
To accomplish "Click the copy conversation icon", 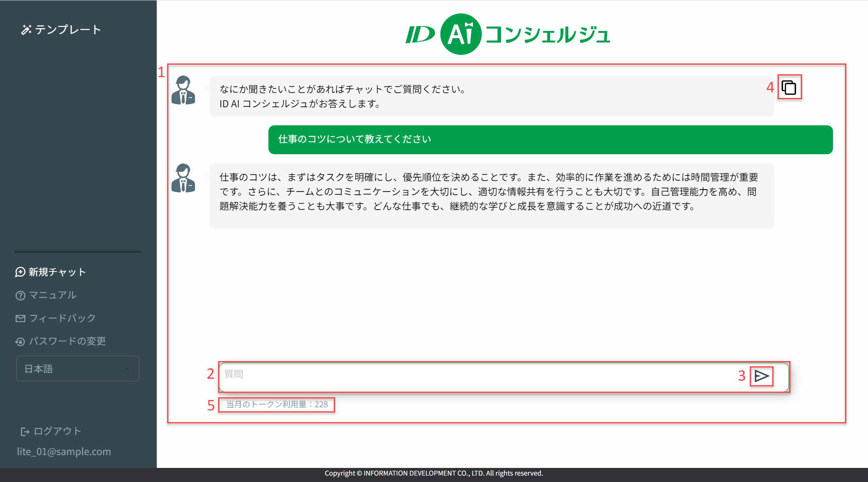I will coord(789,87).
